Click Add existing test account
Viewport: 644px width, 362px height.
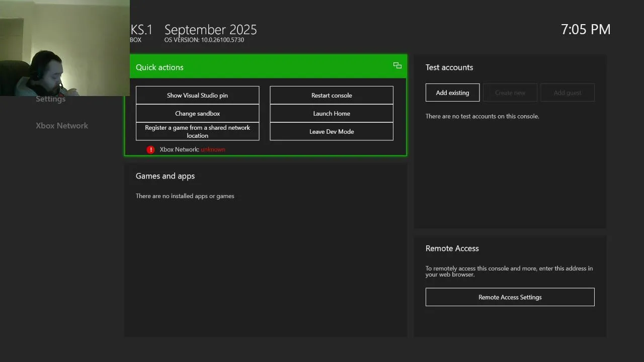point(452,93)
